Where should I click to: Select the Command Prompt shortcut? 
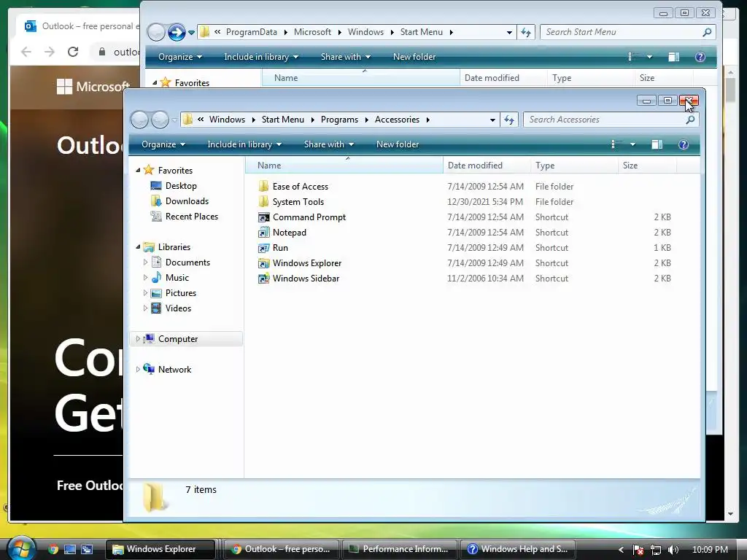click(x=309, y=217)
